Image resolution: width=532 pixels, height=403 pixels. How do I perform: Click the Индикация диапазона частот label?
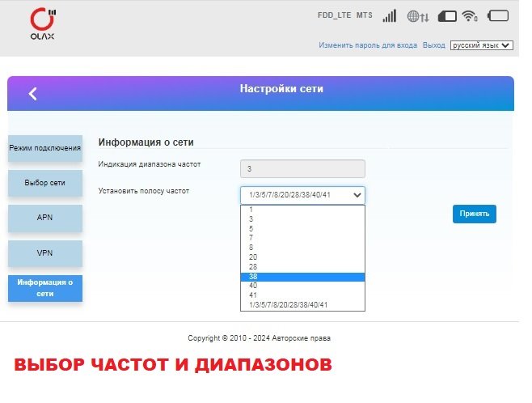[150, 164]
